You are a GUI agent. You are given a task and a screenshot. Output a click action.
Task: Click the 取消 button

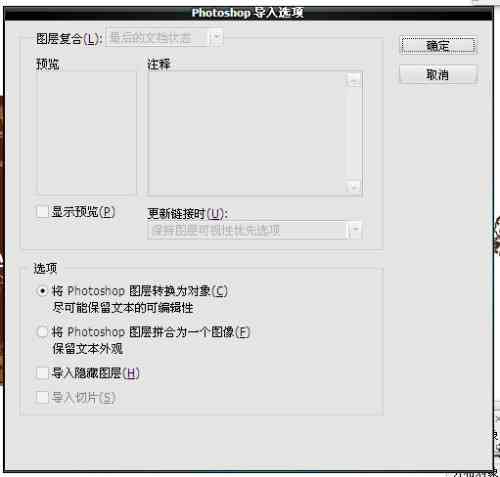tap(438, 74)
